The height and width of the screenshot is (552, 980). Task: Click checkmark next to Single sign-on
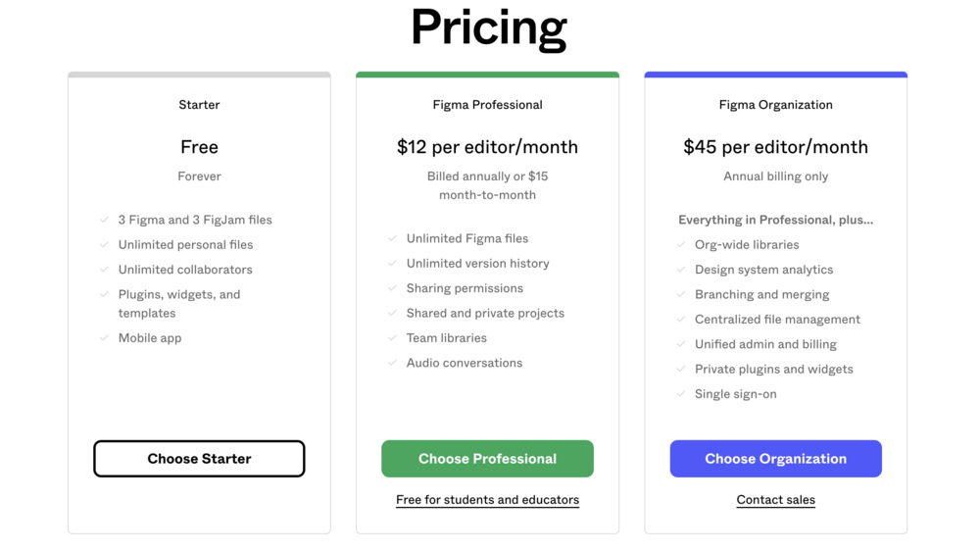681,394
